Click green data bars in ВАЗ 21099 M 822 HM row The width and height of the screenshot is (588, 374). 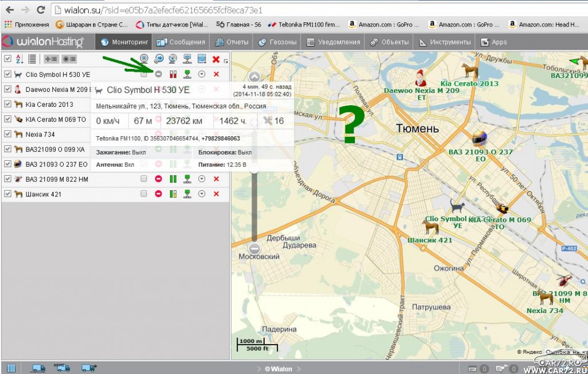point(173,179)
